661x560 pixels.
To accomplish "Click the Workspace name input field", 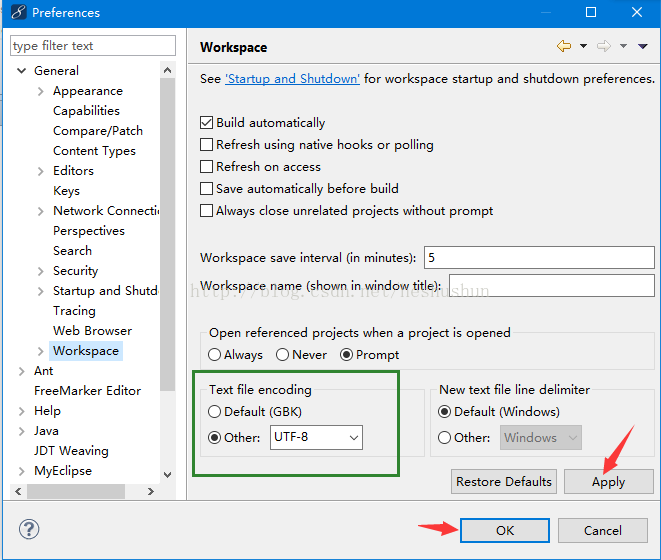I will pos(552,285).
